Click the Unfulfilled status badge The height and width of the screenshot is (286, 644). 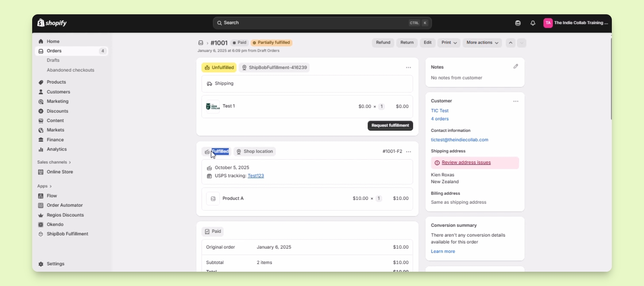[x=219, y=68]
